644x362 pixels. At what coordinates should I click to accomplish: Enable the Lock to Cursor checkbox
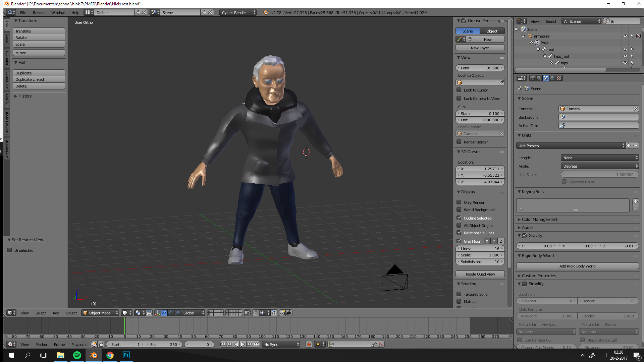(x=459, y=90)
